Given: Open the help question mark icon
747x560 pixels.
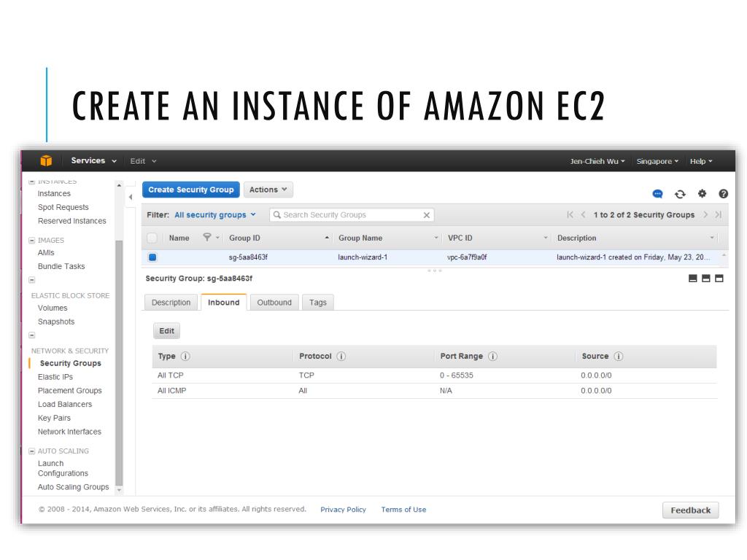Looking at the screenshot, I should (723, 194).
